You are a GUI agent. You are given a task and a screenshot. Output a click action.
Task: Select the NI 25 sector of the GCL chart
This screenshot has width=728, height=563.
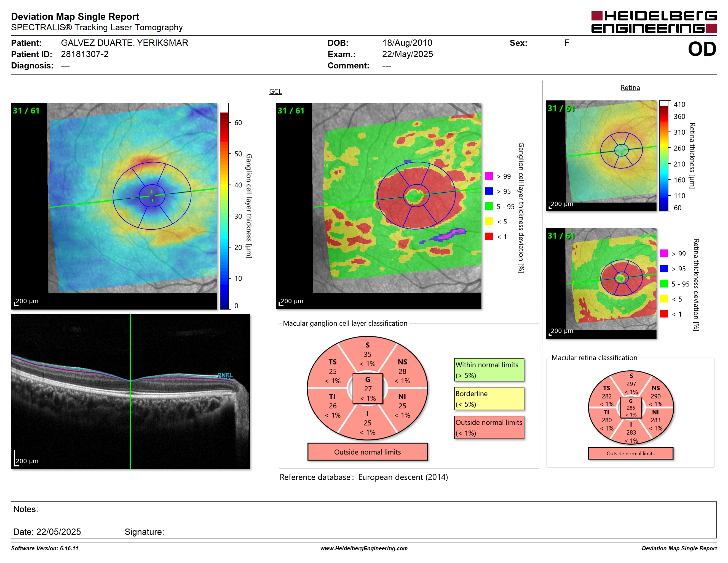coord(402,406)
